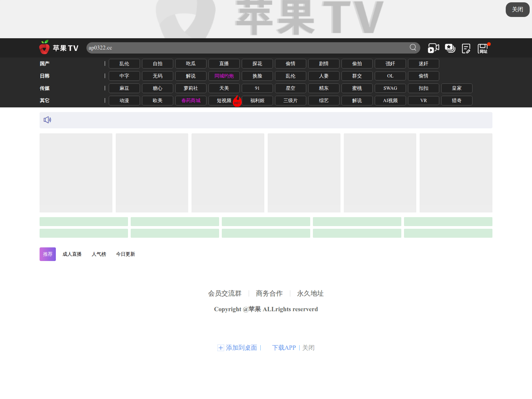Click the 苹果TV site title text

(x=66, y=48)
